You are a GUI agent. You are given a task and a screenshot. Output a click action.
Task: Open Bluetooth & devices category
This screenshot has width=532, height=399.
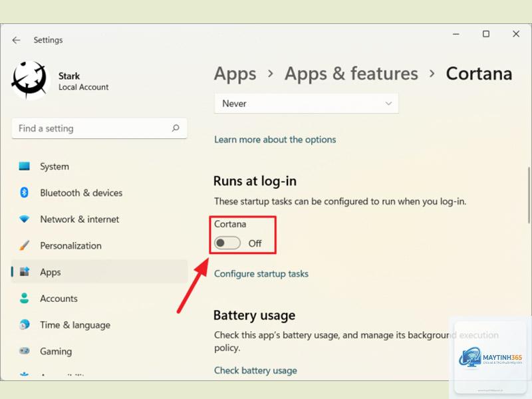99,193
